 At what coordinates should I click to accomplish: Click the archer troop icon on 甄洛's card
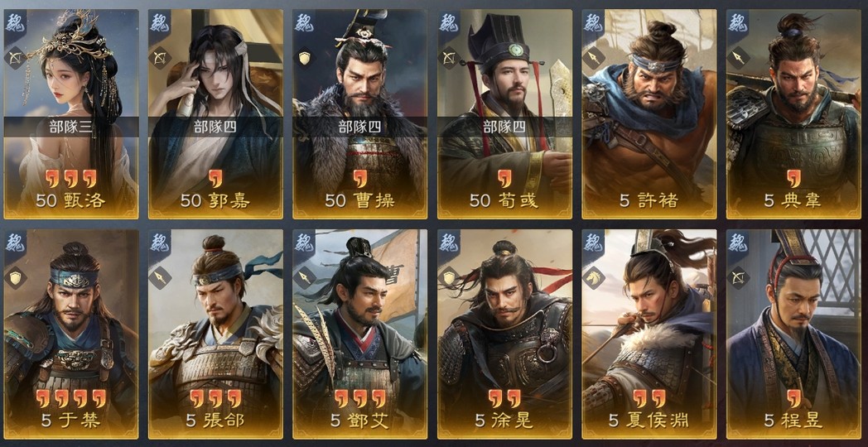(x=15, y=57)
